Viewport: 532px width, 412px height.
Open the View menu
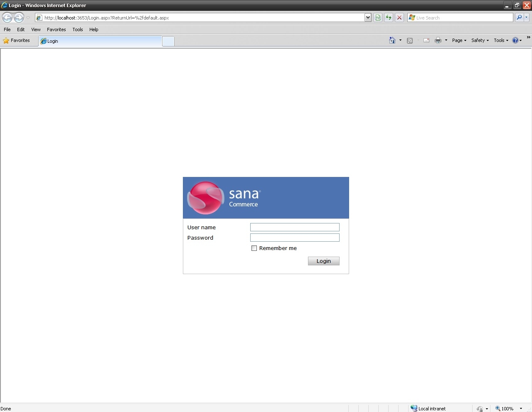pyautogui.click(x=36, y=29)
